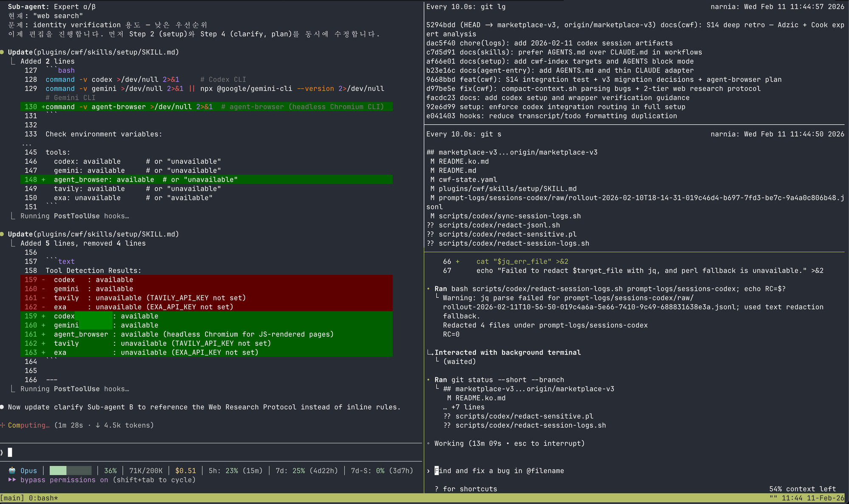Select the tmux window 0:bash* tab
Image resolution: width=849 pixels, height=504 pixels.
pos(43,498)
